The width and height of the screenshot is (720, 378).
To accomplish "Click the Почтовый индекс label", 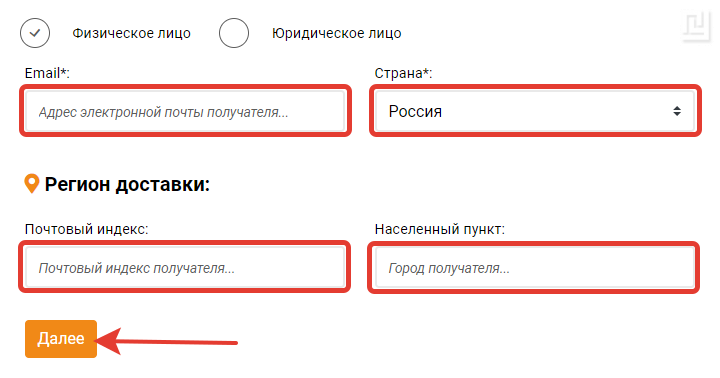I will pyautogui.click(x=87, y=229).
